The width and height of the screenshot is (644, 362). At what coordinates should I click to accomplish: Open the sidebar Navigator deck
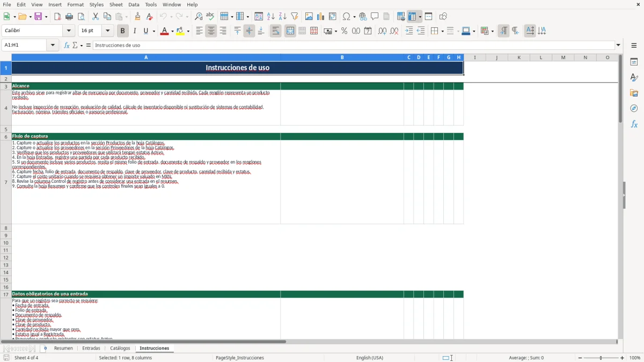point(634,108)
